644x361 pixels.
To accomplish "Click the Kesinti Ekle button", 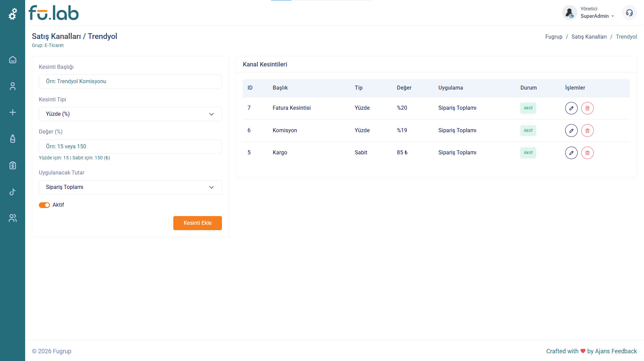I will (x=197, y=223).
